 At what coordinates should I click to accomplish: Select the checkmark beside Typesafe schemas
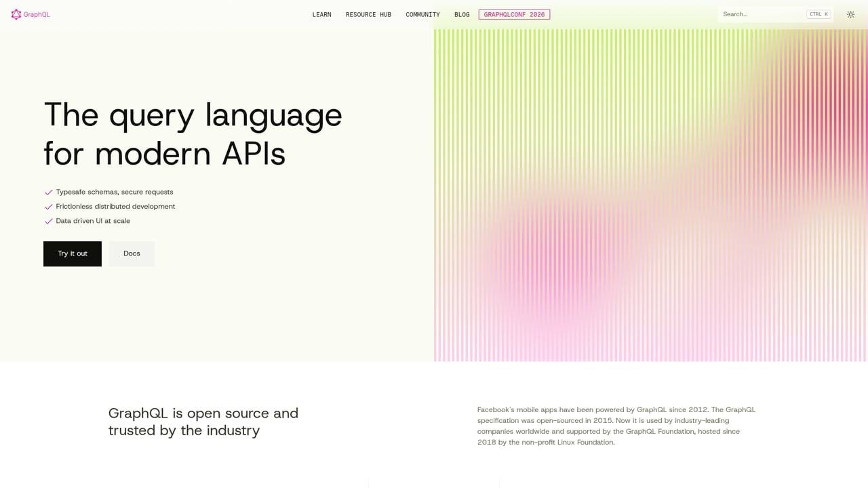tap(48, 192)
